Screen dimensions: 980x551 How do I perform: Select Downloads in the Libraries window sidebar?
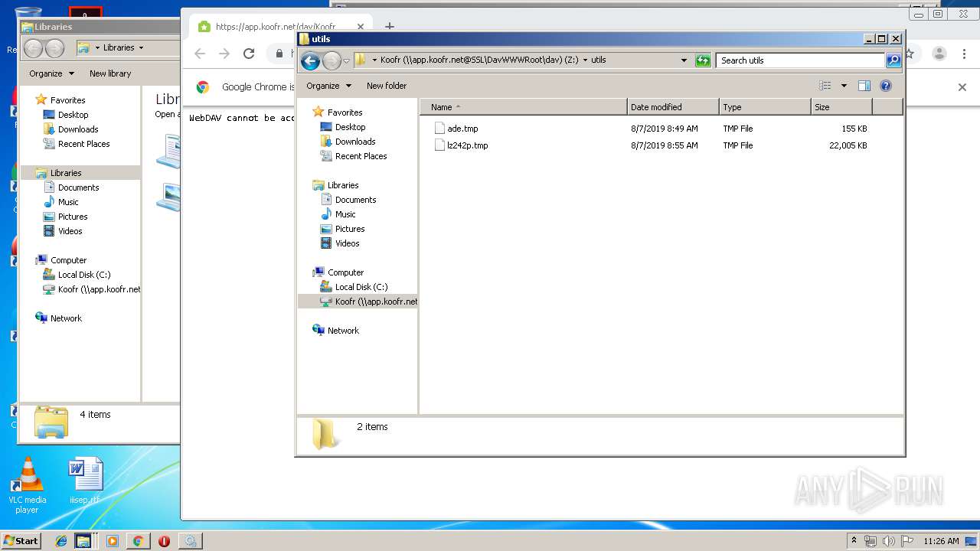pos(78,129)
